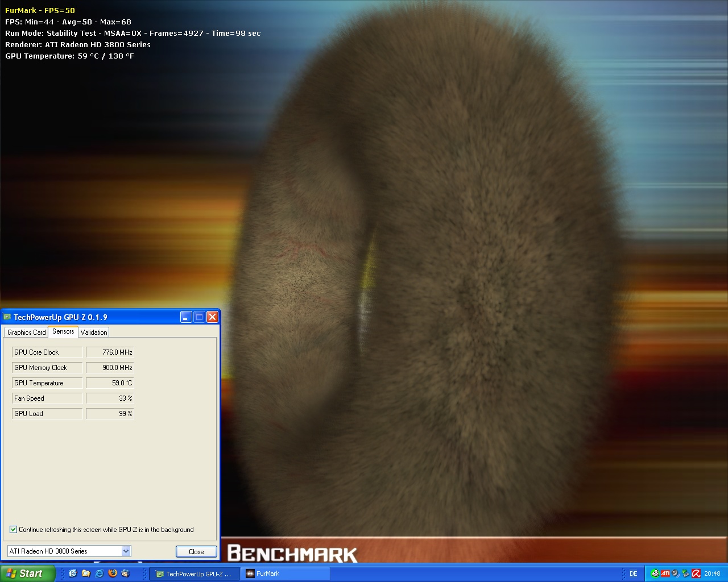
Task: Open ATI Catalyst tray icon
Action: point(665,573)
